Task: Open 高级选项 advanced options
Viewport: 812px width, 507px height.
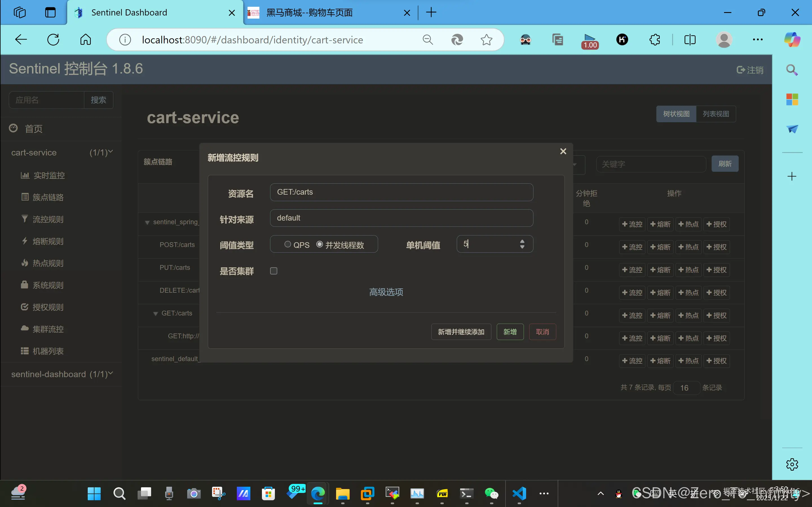Action: coord(386,292)
